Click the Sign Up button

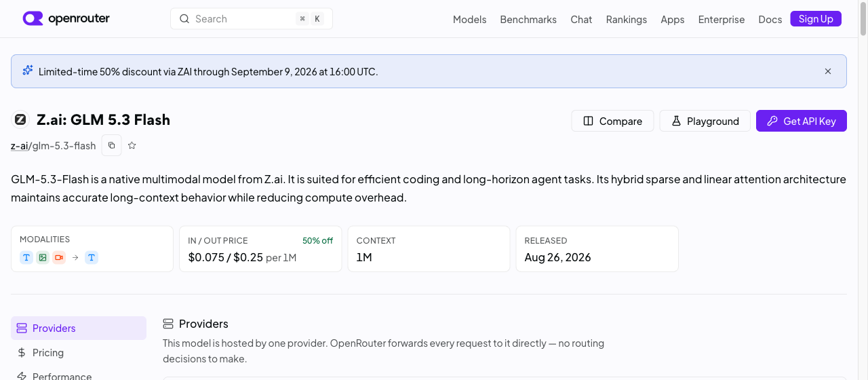(x=816, y=19)
